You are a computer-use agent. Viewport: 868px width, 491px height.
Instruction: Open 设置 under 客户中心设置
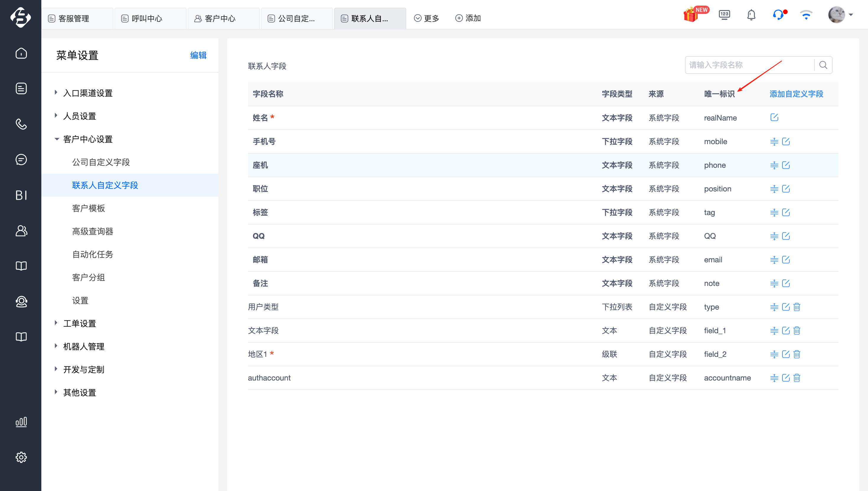(80, 300)
